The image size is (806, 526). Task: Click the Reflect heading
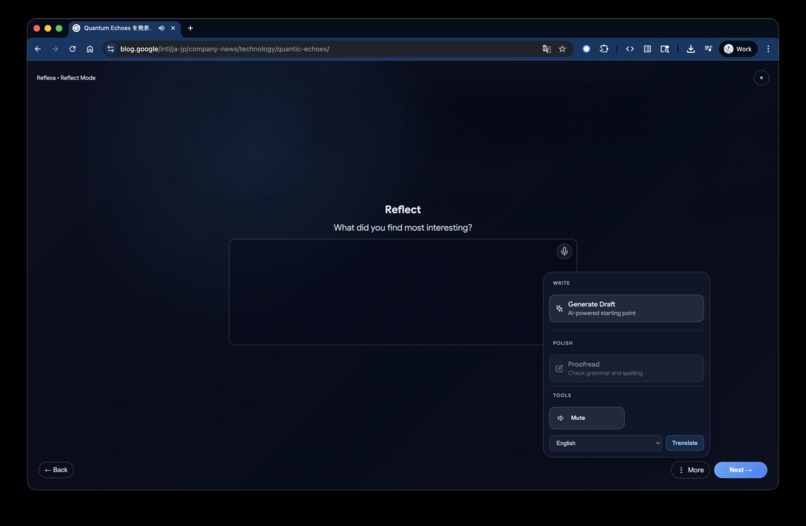[x=402, y=210]
